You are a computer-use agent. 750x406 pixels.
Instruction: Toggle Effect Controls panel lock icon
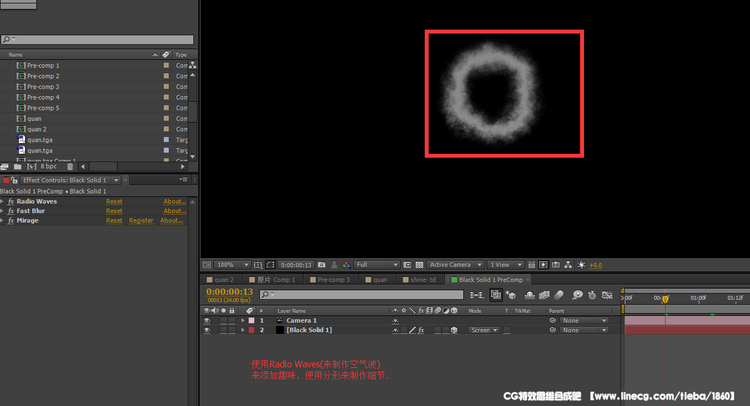(14, 180)
